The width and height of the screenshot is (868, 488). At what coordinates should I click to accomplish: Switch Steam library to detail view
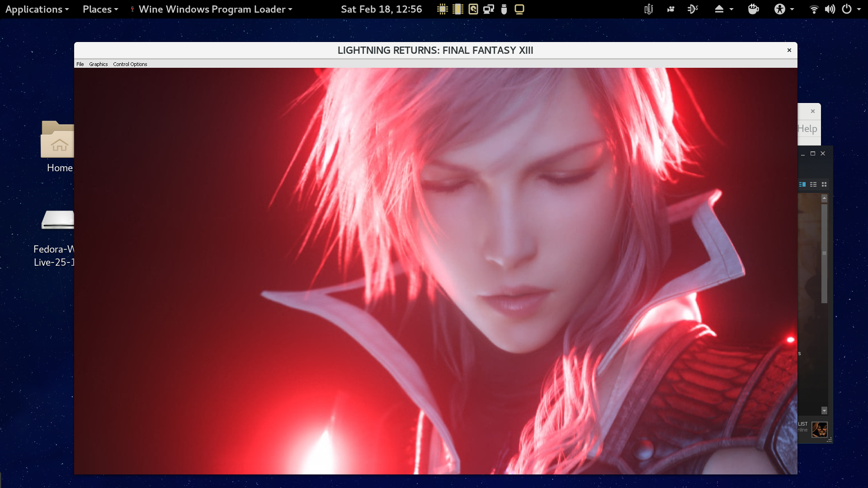(x=802, y=184)
